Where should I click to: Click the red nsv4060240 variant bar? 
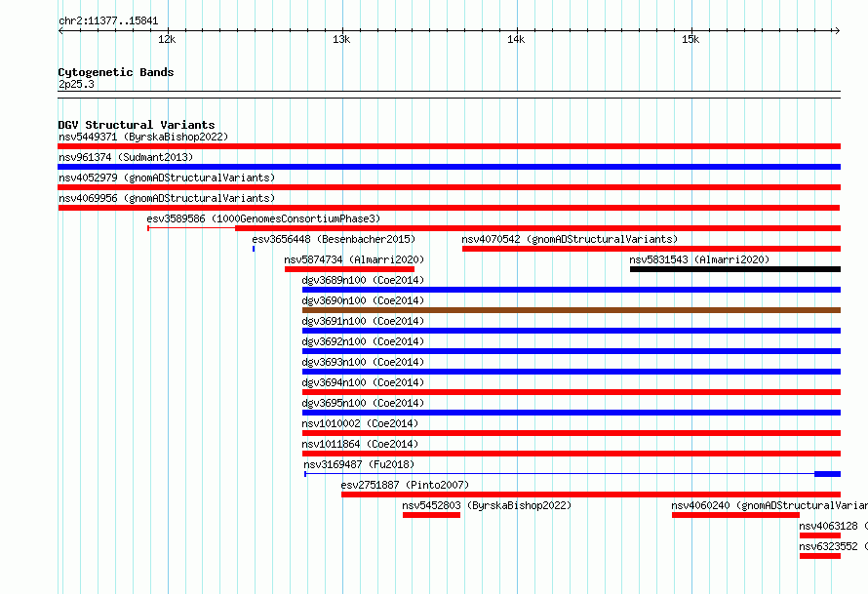point(735,515)
